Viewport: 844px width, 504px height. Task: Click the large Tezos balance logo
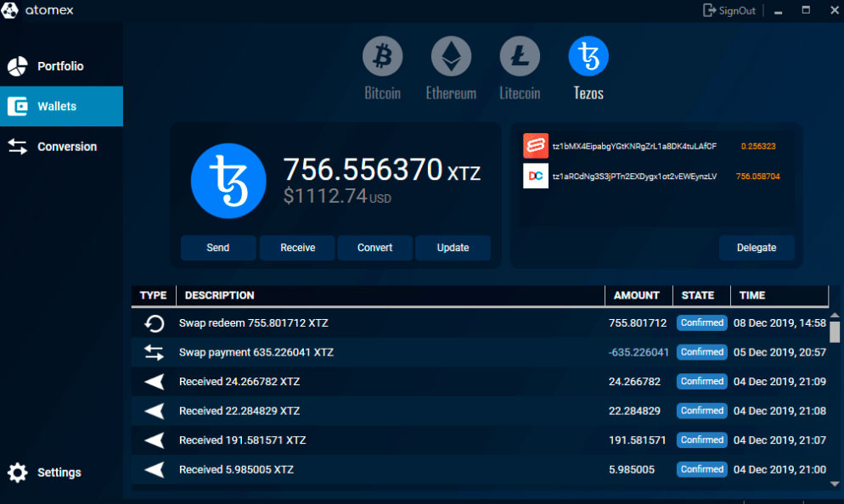228,181
